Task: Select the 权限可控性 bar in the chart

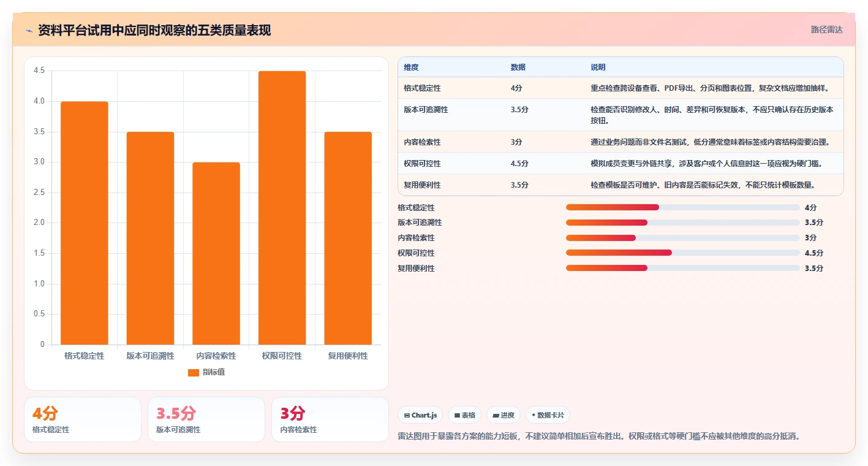Action: (282, 208)
